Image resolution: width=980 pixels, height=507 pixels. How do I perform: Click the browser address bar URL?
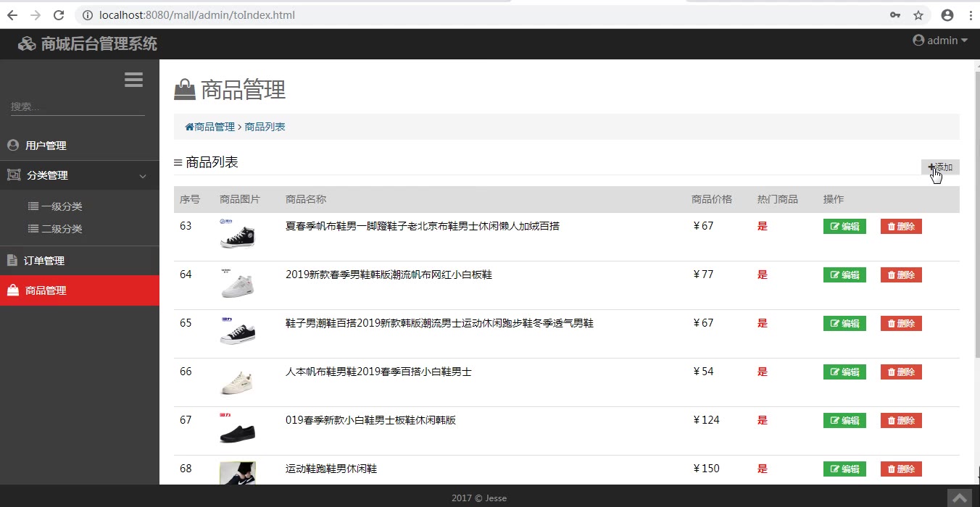(x=196, y=14)
